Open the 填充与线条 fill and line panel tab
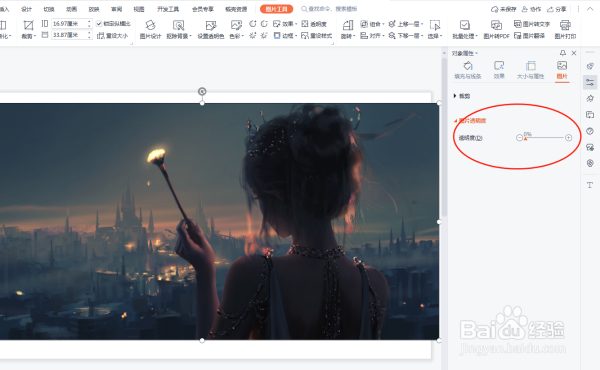600x370 pixels. 468,70
